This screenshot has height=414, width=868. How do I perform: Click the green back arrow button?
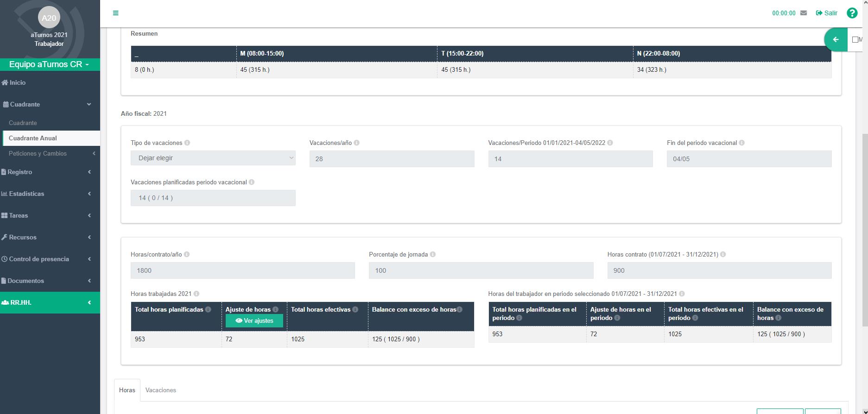836,40
